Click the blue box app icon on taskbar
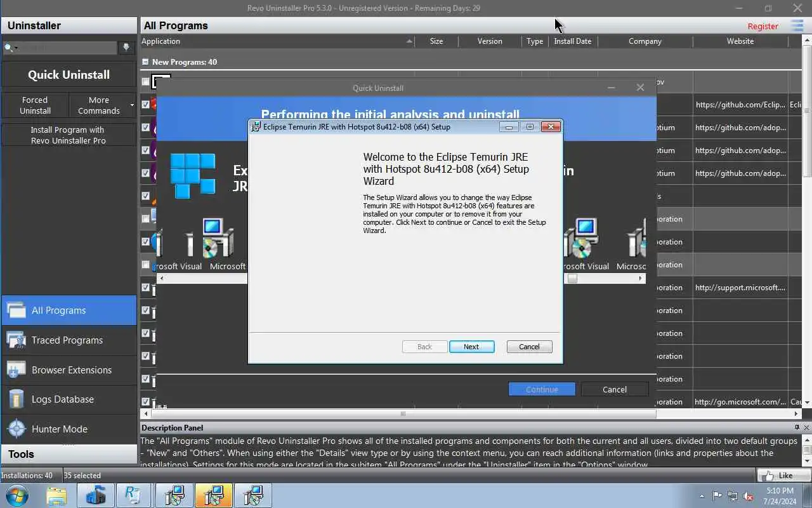812x508 pixels. click(96, 495)
